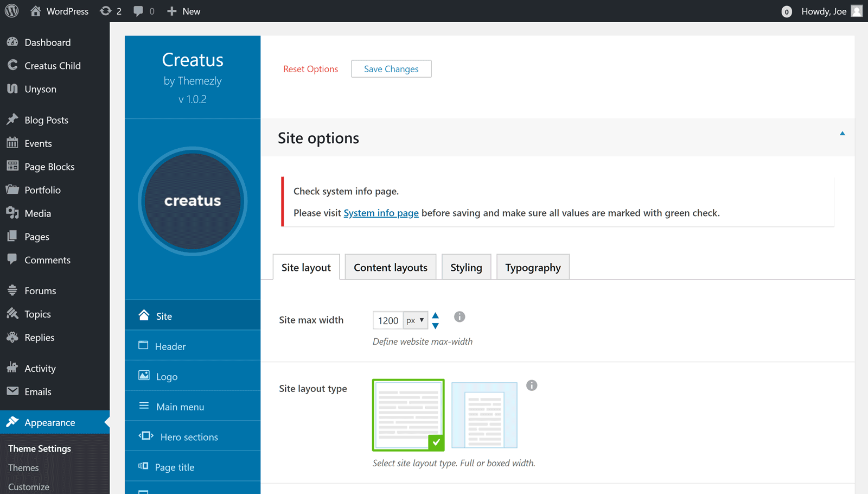Image resolution: width=868 pixels, height=494 pixels.
Task: Click Howdy, Joe account text
Action: [x=824, y=11]
